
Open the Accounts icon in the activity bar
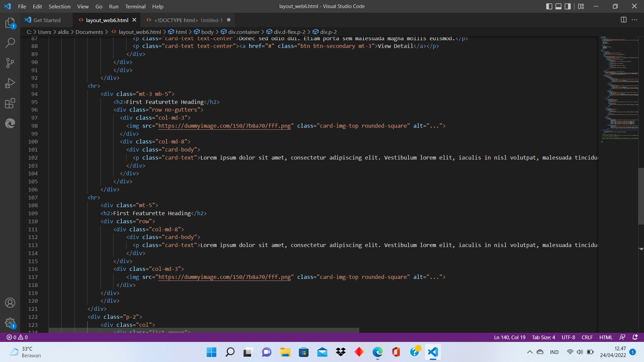pyautogui.click(x=10, y=303)
